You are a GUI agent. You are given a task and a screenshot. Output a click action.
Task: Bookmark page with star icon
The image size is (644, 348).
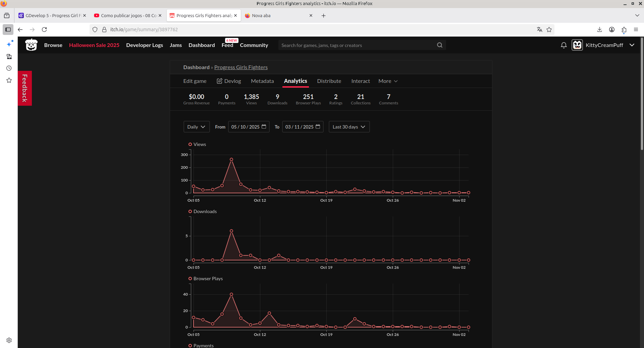(549, 30)
